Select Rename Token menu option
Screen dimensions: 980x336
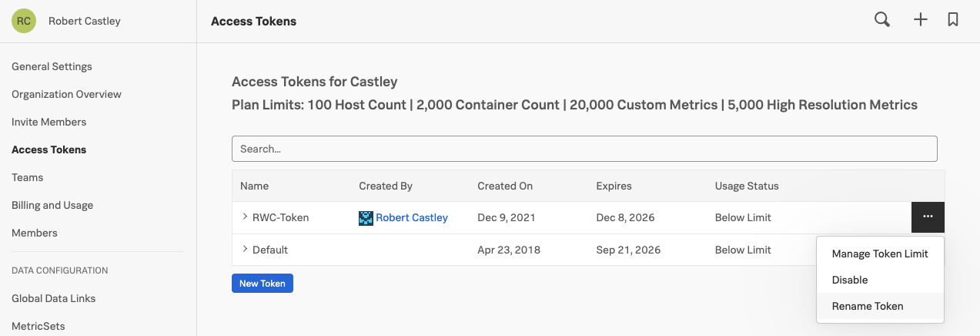click(x=868, y=306)
